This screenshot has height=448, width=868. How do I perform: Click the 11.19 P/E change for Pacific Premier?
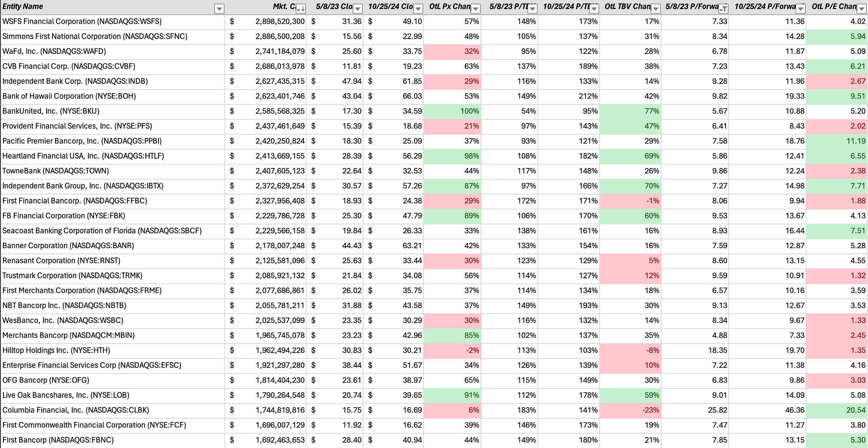coord(837,141)
